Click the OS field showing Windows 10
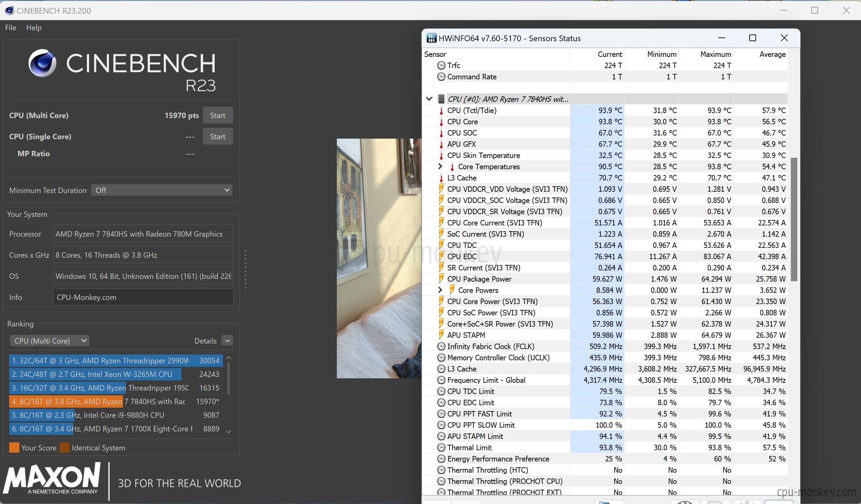Viewport: 861px width, 504px height. [x=143, y=276]
